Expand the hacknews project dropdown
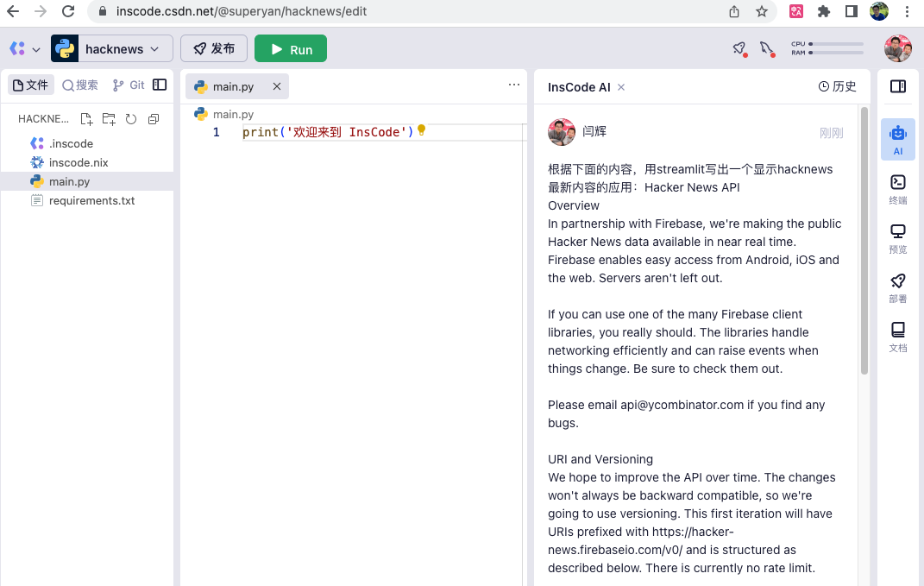This screenshot has height=586, width=924. [112, 49]
